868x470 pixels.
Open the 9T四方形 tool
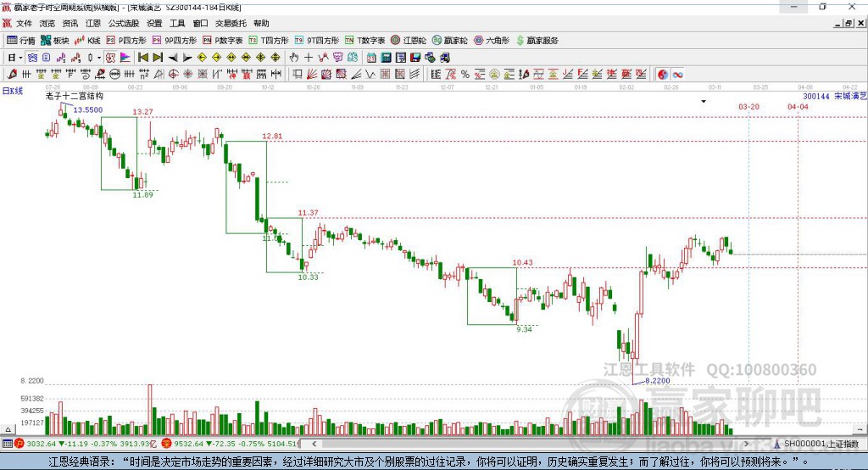317,41
